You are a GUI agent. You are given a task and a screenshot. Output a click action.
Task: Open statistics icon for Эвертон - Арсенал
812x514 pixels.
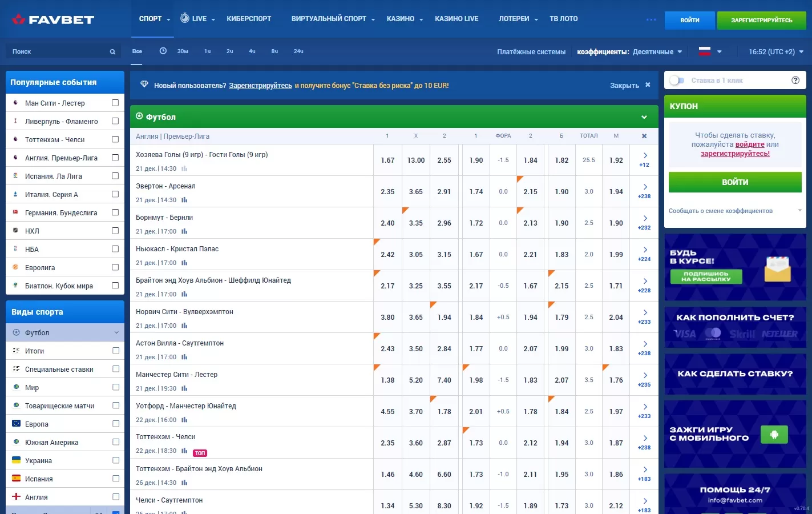click(184, 200)
